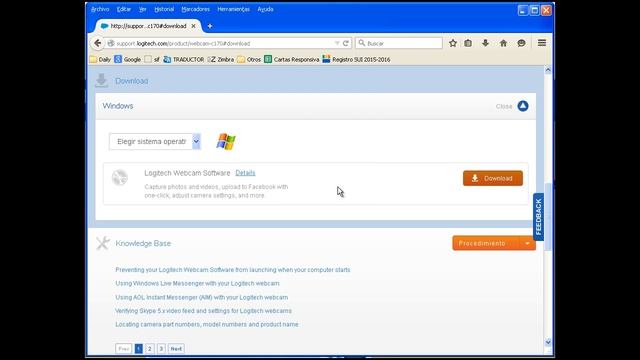640x360 pixels.
Task: Click the Download section arrow icon
Action: coord(101,80)
